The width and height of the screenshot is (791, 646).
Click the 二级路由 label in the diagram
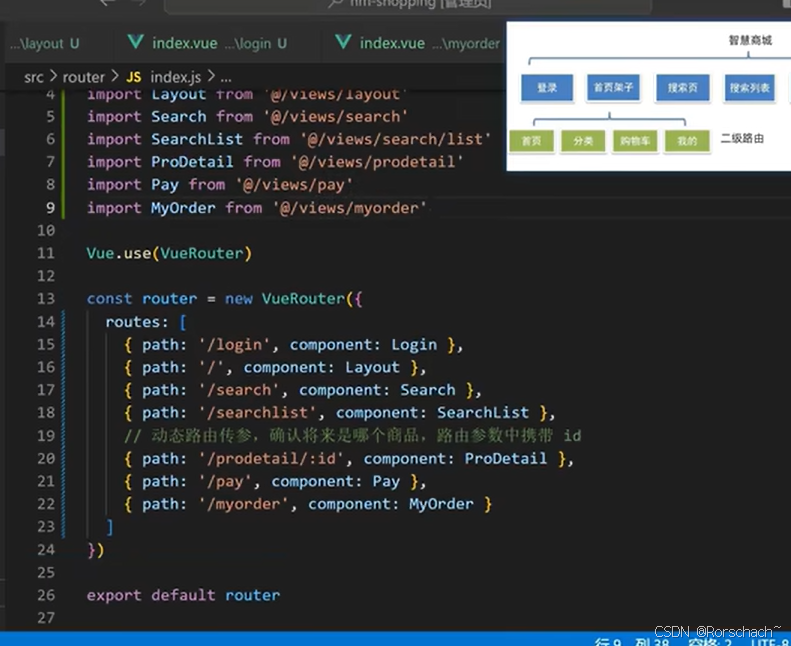point(742,138)
